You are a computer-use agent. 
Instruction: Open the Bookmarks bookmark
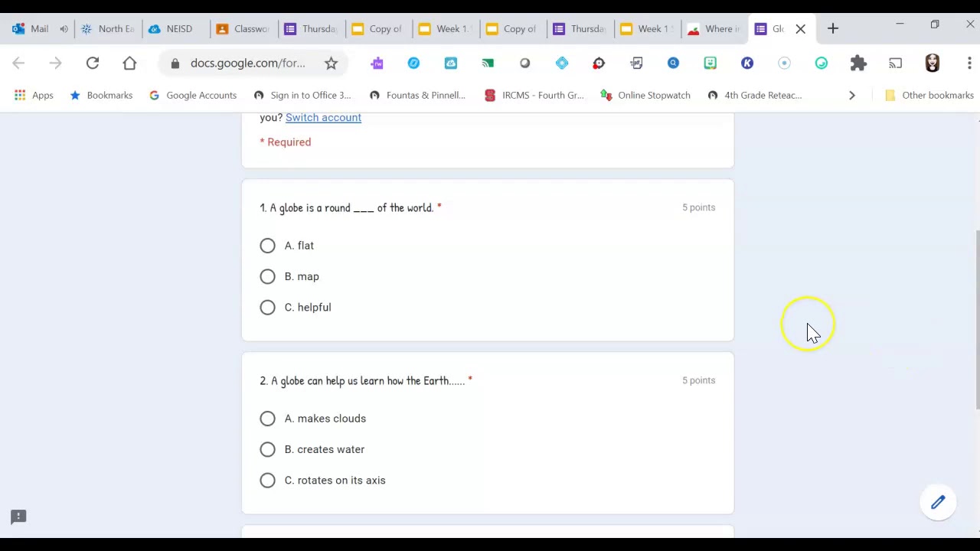point(101,95)
